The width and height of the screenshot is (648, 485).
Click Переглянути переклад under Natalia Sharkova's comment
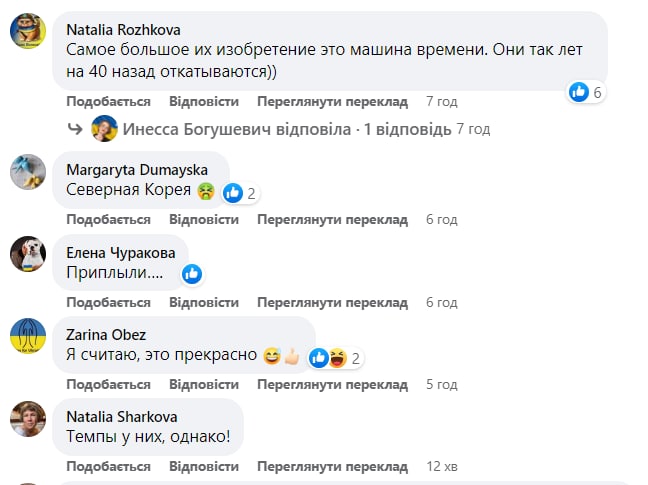coord(332,466)
